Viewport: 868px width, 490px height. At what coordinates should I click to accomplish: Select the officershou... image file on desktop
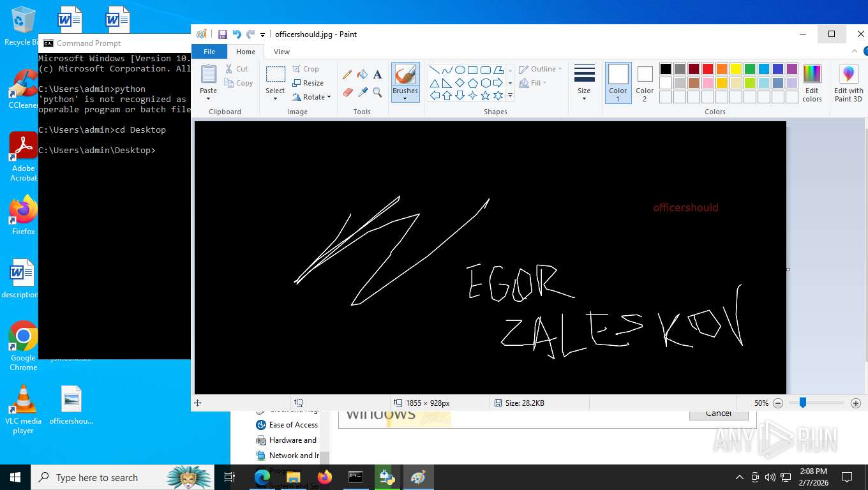(x=71, y=406)
